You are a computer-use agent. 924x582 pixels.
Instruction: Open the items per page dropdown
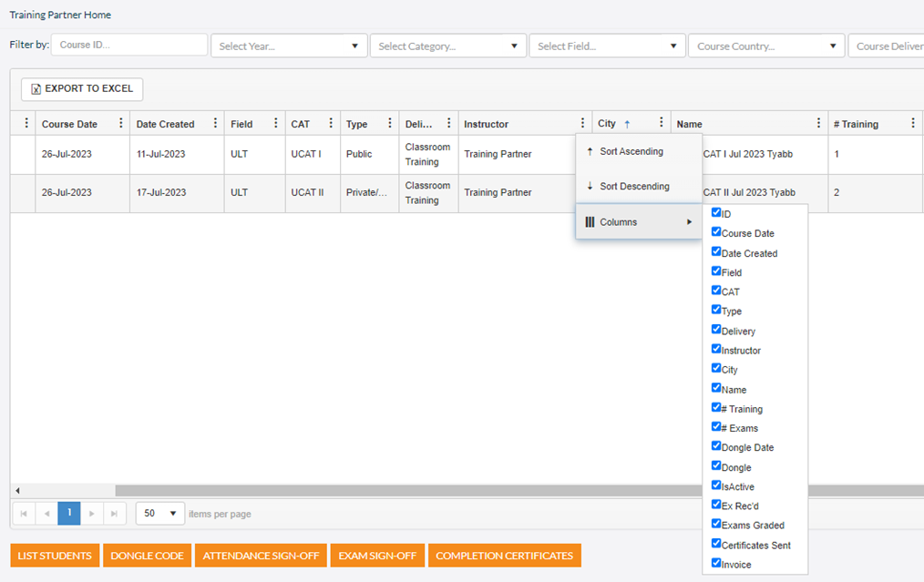click(159, 513)
